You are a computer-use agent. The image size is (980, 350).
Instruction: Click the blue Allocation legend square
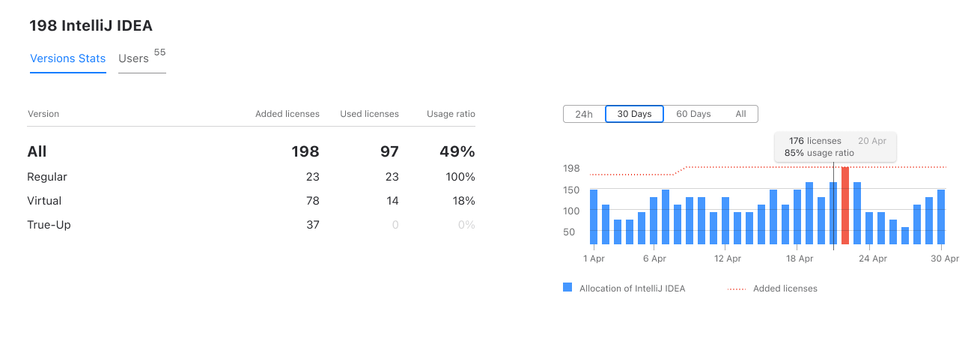coord(567,288)
